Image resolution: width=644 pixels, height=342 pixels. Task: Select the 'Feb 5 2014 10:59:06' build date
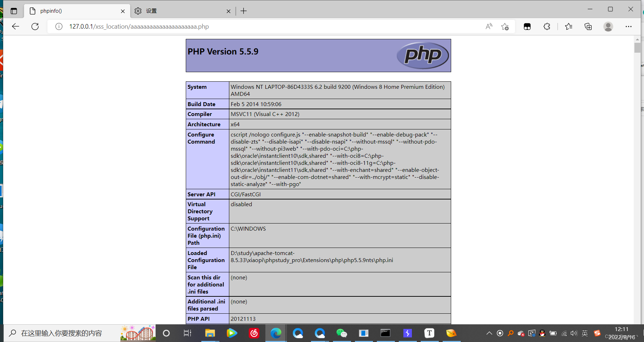click(x=256, y=104)
